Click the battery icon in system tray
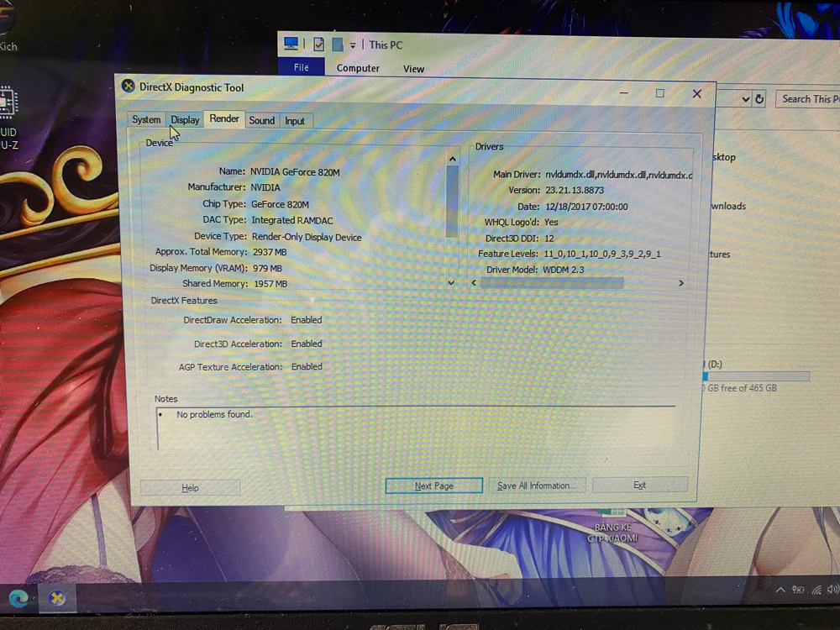This screenshot has width=840, height=630. point(798,590)
